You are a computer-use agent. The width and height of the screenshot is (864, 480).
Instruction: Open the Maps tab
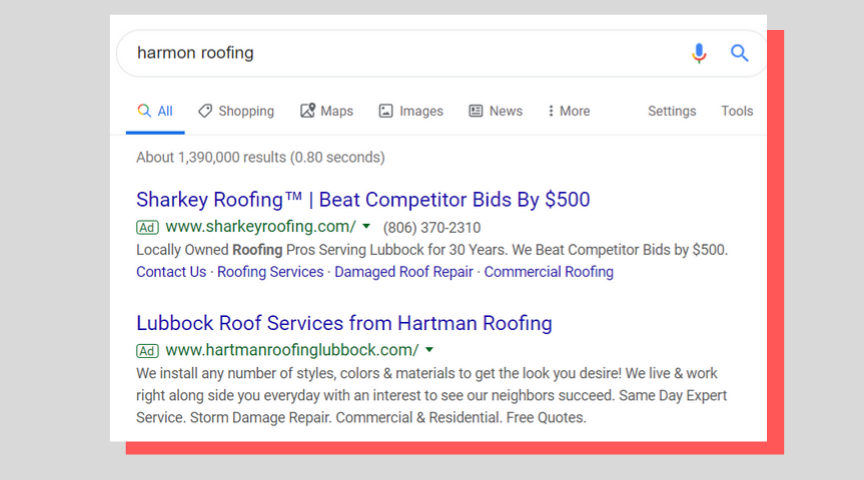[x=327, y=111]
